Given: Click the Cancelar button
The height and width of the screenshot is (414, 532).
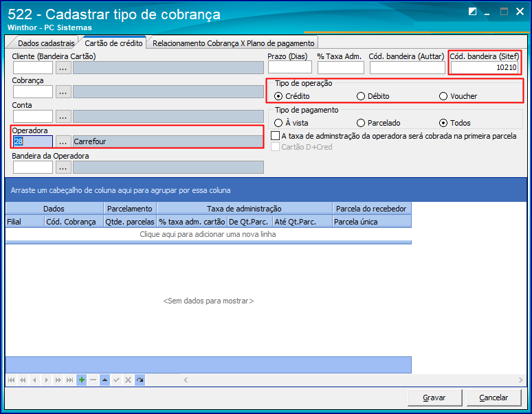Looking at the screenshot, I should [494, 398].
